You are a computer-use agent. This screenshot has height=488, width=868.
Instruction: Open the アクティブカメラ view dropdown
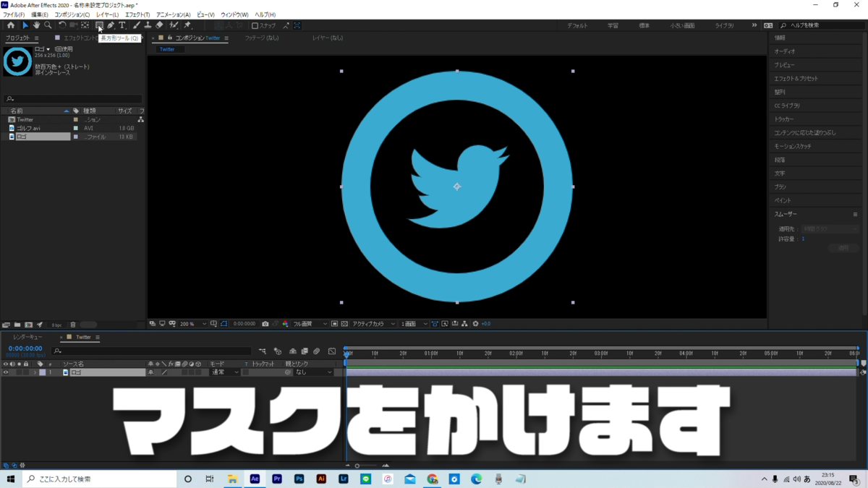(x=373, y=324)
